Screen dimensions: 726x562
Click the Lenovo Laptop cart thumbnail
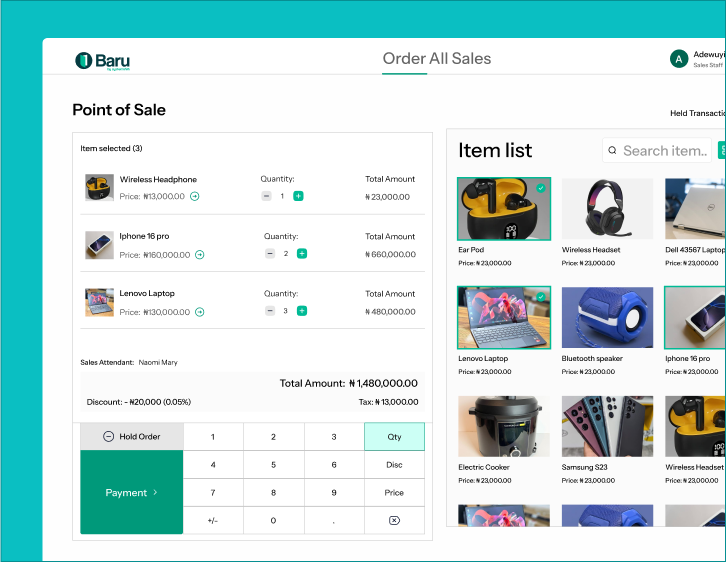pyautogui.click(x=99, y=303)
